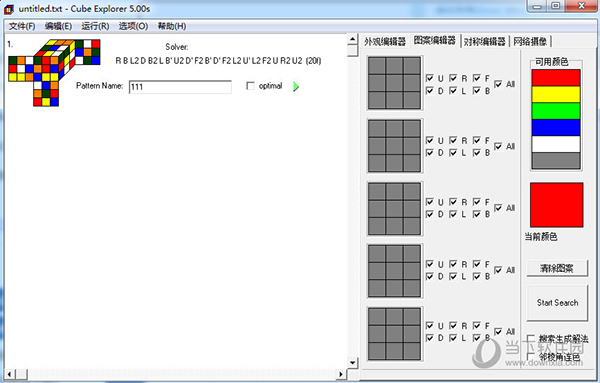This screenshot has width=600, height=383.
Task: Maximize the Cube Explorer window
Action: tap(556, 6)
